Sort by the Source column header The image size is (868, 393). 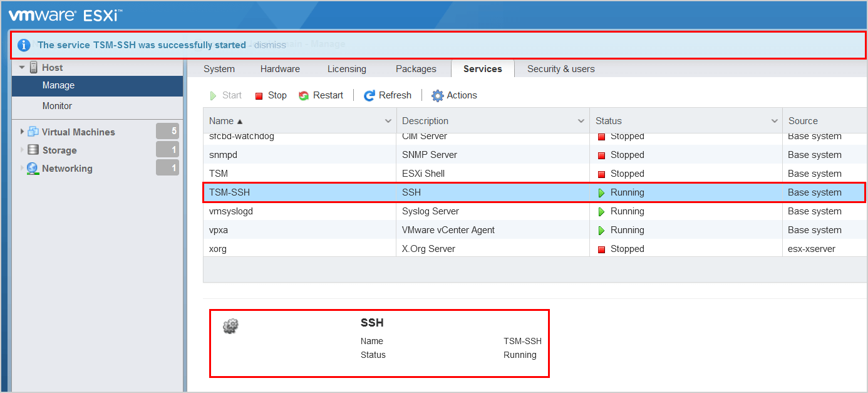(825, 121)
